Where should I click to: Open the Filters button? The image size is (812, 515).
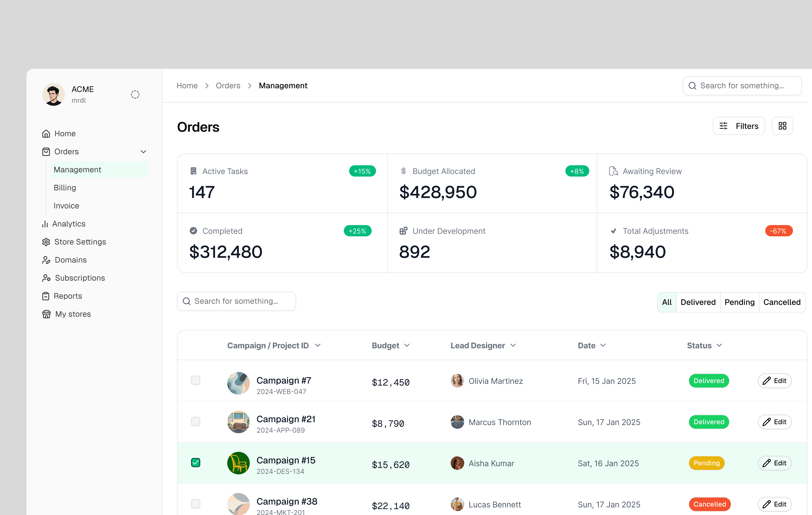click(739, 126)
